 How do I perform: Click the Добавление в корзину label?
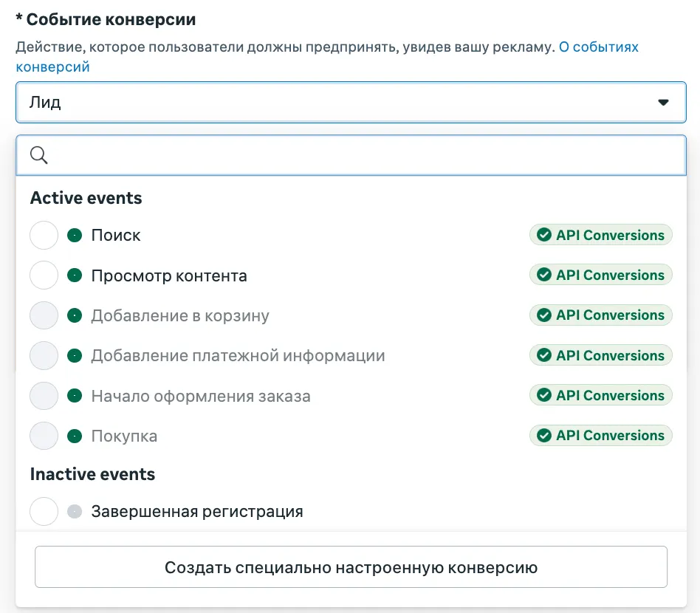click(x=180, y=316)
